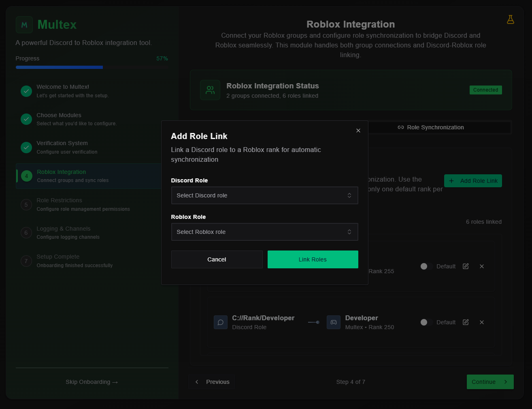Screen dimensions: 532x409
Task: Click the Discord chat icon for C://Rank/Developer
Action: pos(221,322)
